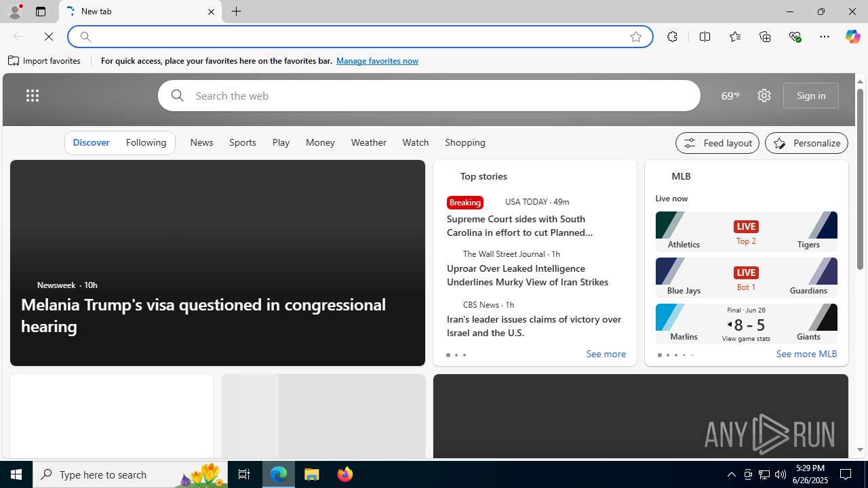Open the Money tab
This screenshot has width=868, height=488.
pos(320,142)
